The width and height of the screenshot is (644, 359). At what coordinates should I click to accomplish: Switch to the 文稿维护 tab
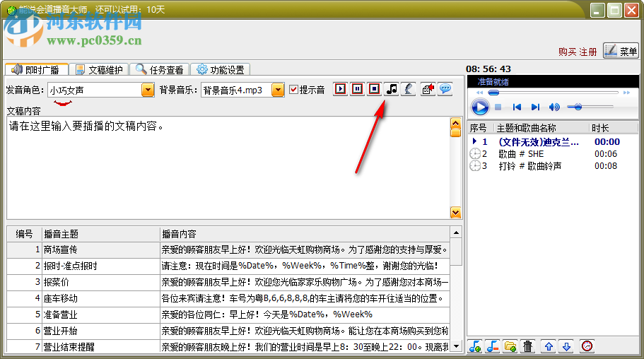click(x=99, y=69)
